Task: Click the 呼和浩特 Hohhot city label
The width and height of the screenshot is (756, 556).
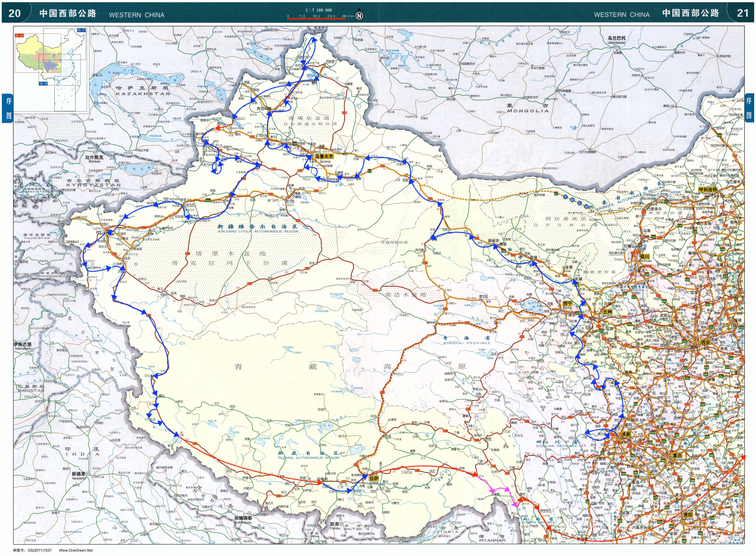Action: [x=708, y=189]
